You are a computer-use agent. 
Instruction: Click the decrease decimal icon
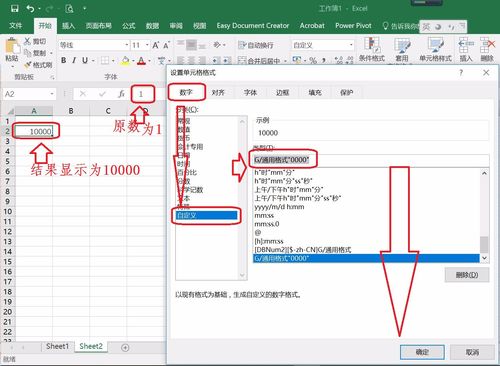click(x=350, y=60)
